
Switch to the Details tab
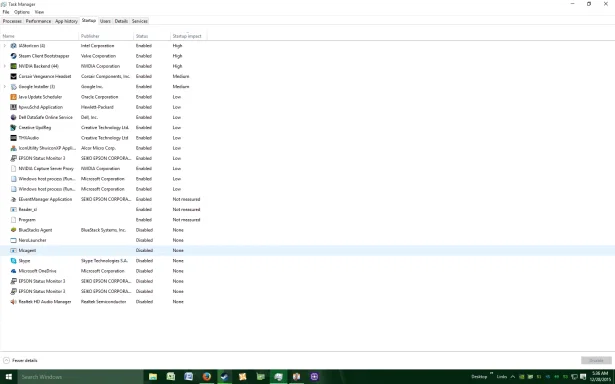pos(121,21)
